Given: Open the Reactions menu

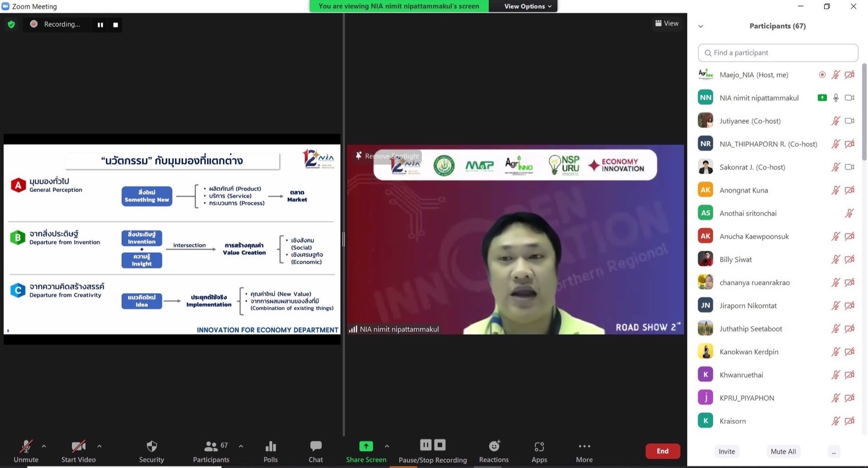Looking at the screenshot, I should pyautogui.click(x=494, y=451).
